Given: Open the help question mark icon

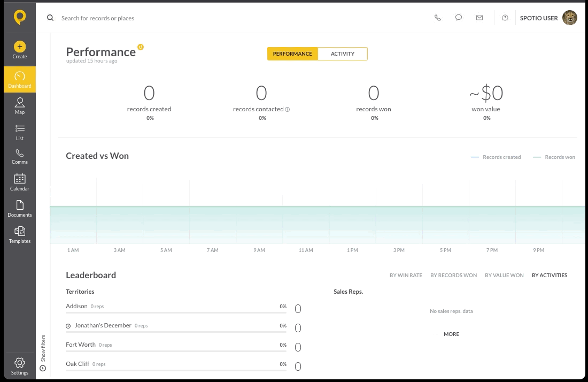Looking at the screenshot, I should (x=505, y=18).
